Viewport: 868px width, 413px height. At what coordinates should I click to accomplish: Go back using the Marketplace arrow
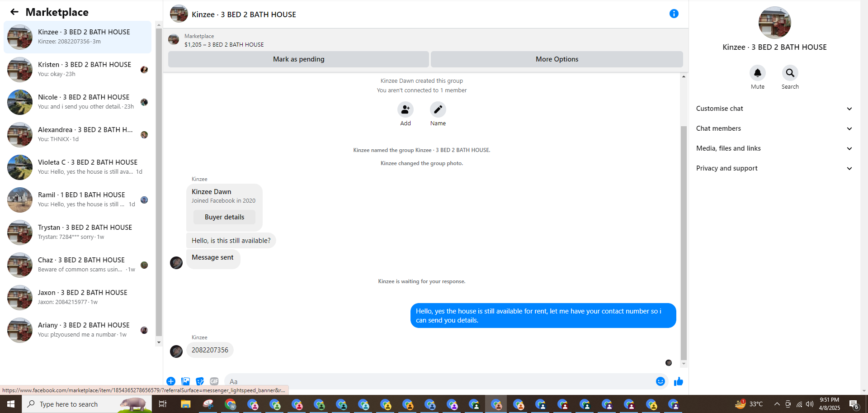[x=14, y=12]
